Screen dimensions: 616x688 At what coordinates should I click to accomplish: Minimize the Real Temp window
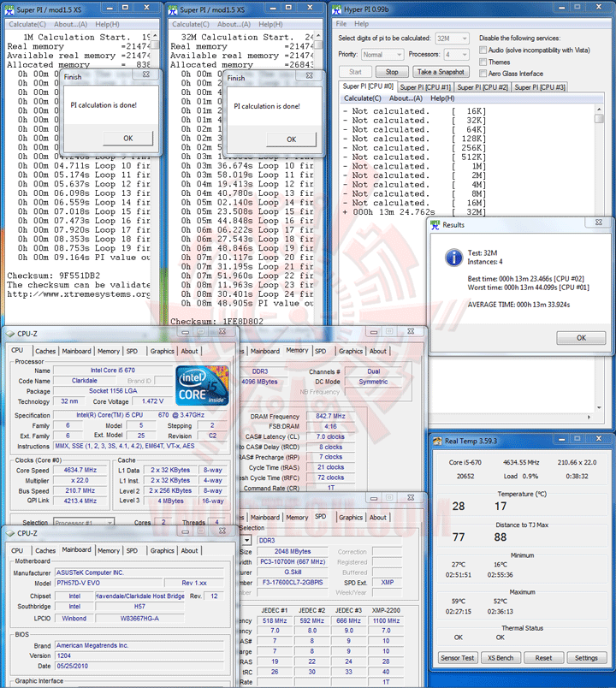pos(563,438)
